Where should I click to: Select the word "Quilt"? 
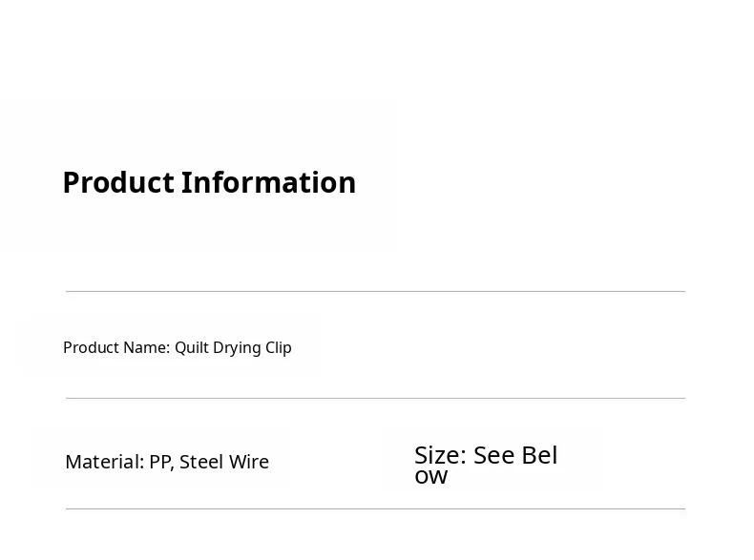[x=192, y=347]
